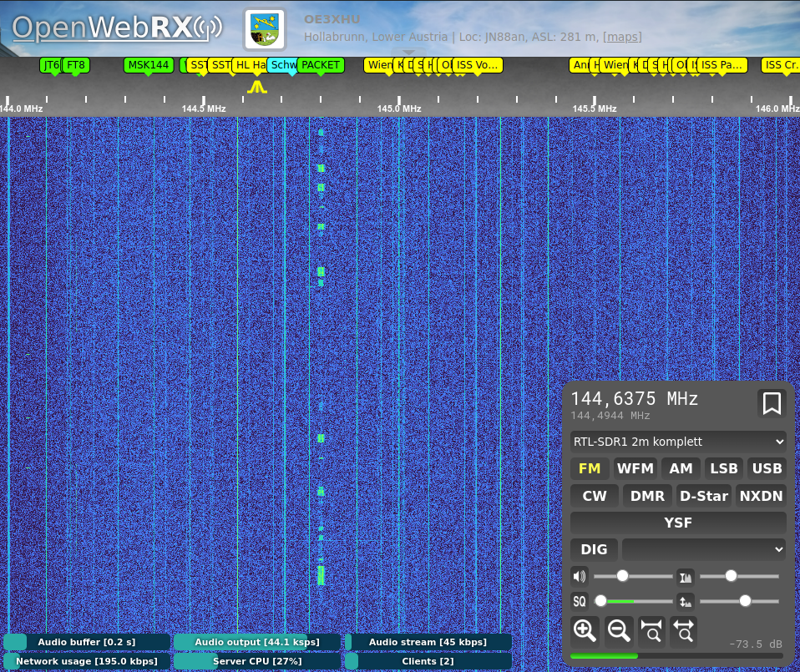Open RTL-SDR1 2m komplett profile dropdown
This screenshot has height=672, width=800.
(678, 442)
